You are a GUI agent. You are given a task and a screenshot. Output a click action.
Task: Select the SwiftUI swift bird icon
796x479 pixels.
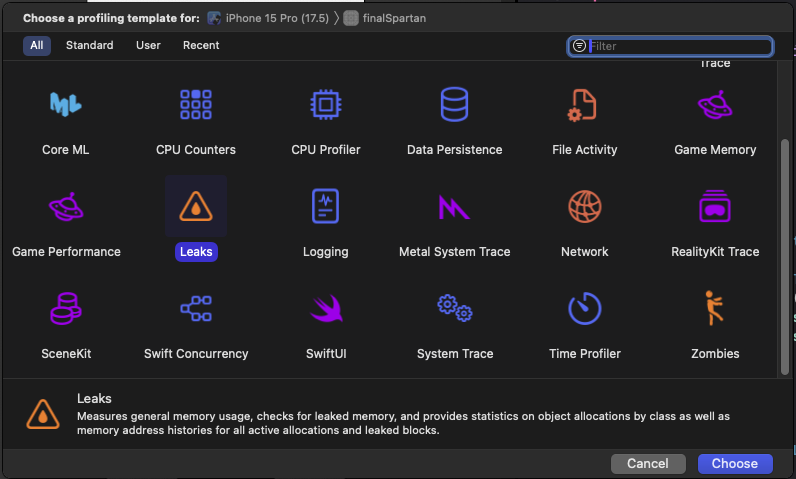[x=326, y=308]
